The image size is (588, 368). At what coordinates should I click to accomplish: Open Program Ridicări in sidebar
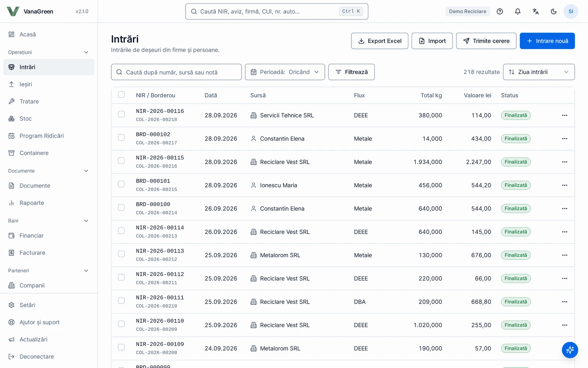point(49,136)
